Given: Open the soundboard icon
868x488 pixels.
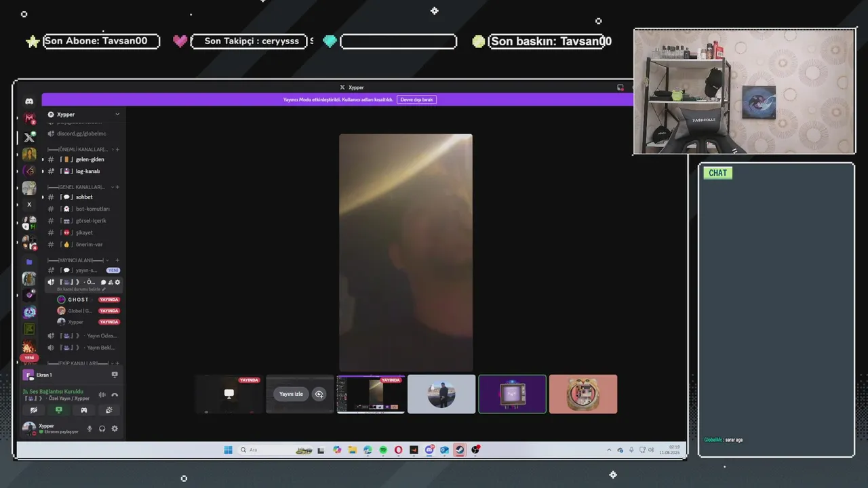Looking at the screenshot, I should [109, 410].
